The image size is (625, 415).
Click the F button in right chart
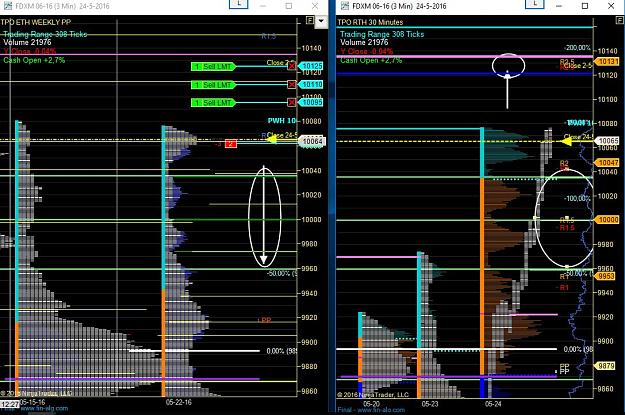pyautogui.click(x=620, y=20)
